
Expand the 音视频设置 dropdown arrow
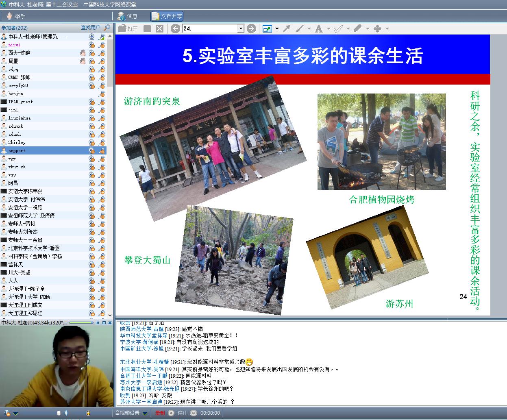[x=145, y=413]
